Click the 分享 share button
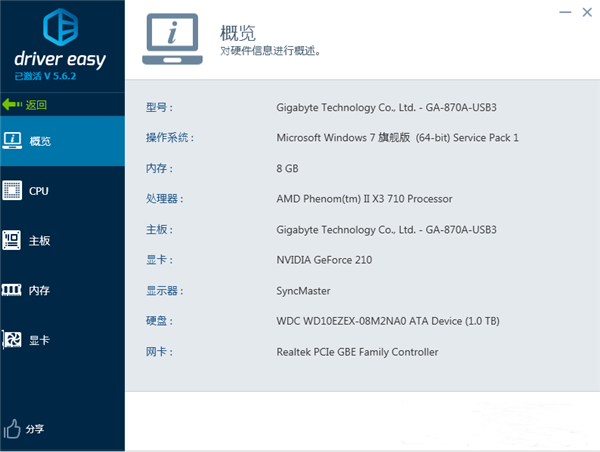The height and width of the screenshot is (452, 600). coord(35,429)
